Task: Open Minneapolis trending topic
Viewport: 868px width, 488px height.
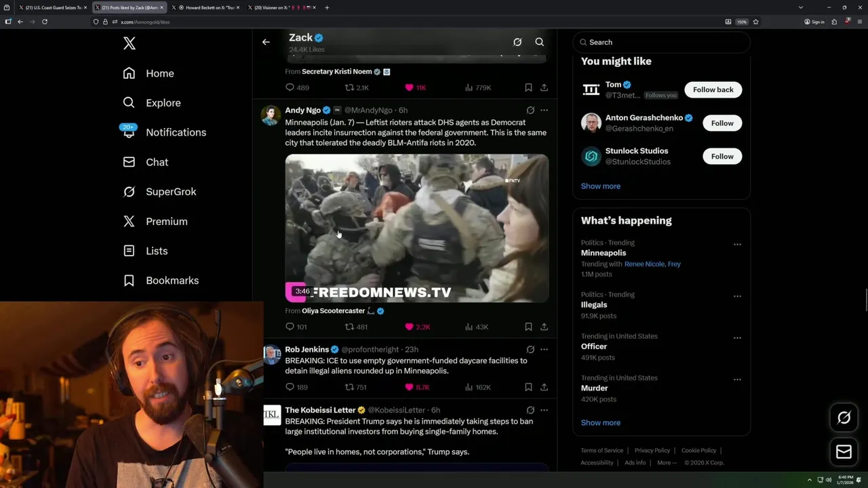Action: pos(603,253)
